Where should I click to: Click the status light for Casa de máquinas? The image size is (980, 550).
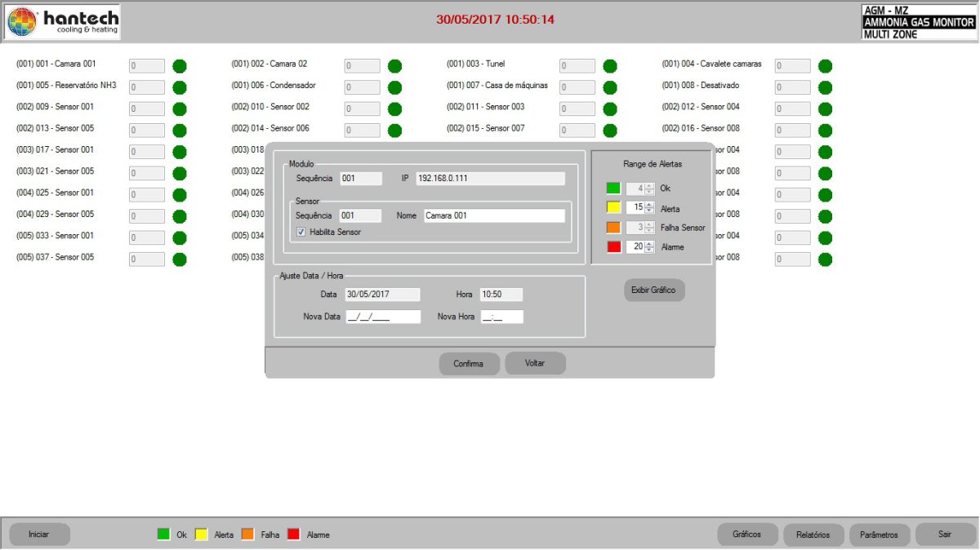pyautogui.click(x=610, y=87)
